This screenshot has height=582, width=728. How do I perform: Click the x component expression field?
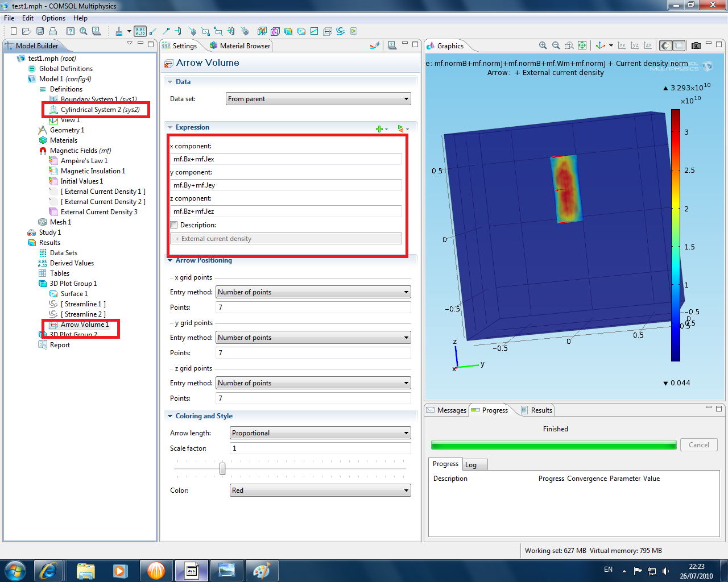pos(287,159)
